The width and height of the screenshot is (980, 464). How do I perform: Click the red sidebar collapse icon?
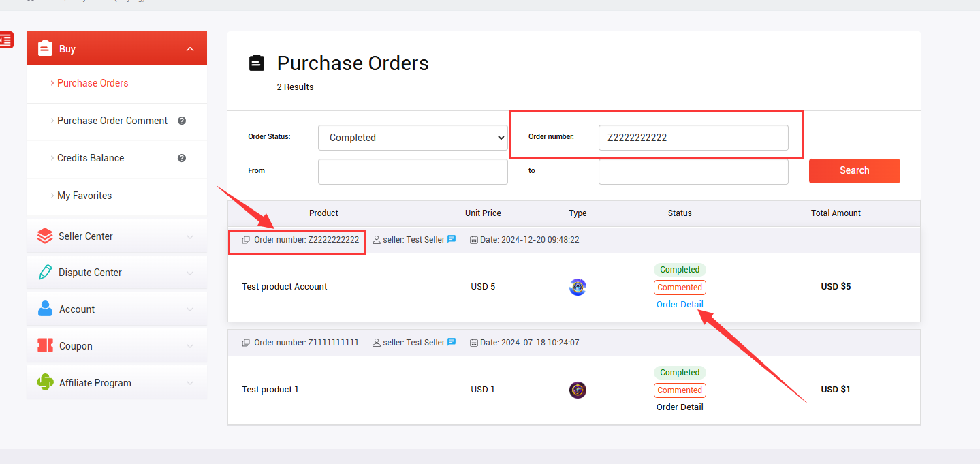pyautogui.click(x=6, y=40)
